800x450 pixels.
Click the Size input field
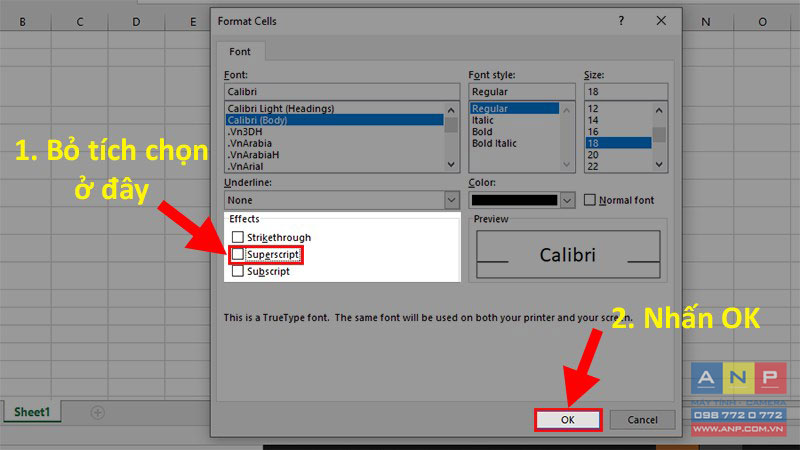tap(626, 92)
